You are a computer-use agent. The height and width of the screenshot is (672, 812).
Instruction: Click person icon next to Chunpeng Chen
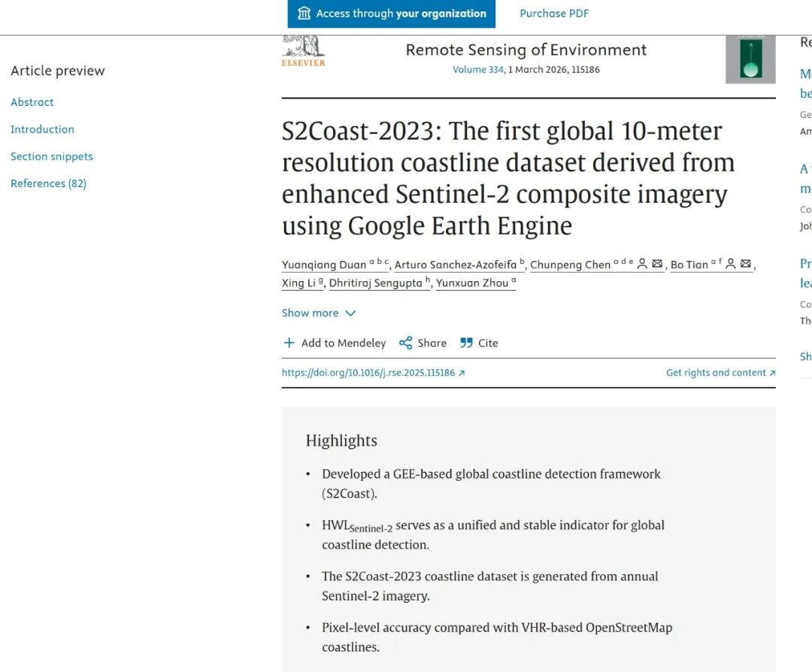coord(642,264)
